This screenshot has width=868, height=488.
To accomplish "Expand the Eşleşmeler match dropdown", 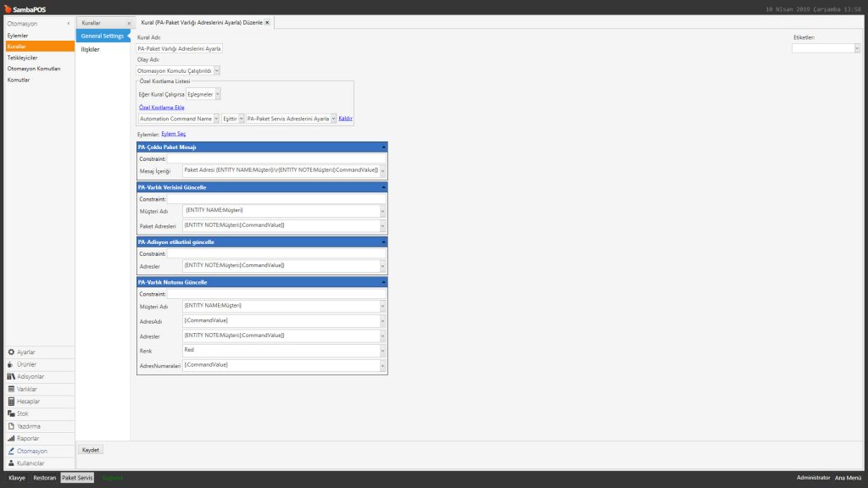I will pyautogui.click(x=218, y=94).
